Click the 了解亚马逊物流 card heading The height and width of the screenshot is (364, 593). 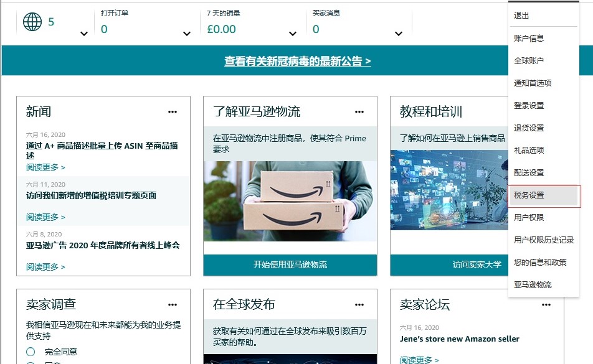coord(257,112)
